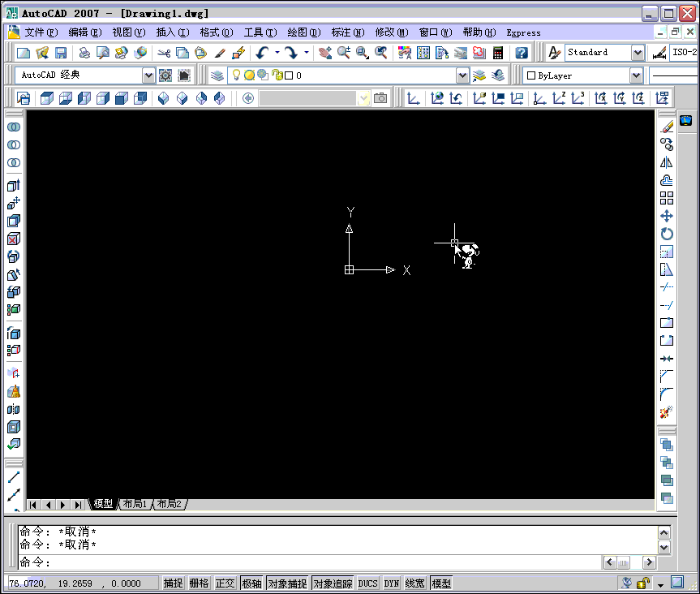Open the 文件(F) menu
Viewport: 700px width, 594px height.
[x=41, y=32]
